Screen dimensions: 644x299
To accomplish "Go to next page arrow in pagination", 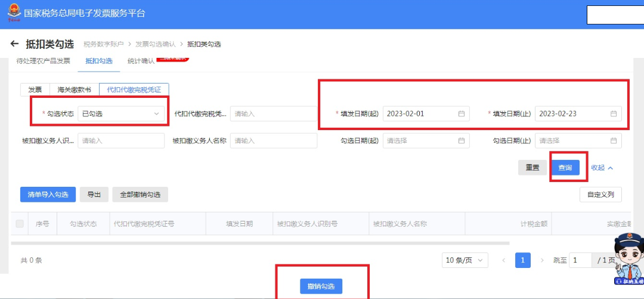I will tap(542, 260).
